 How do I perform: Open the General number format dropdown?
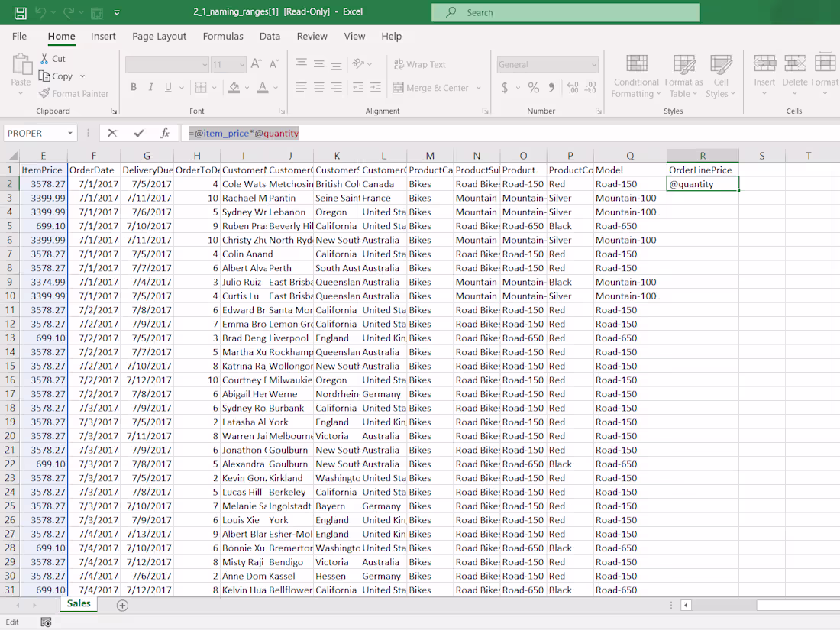click(594, 65)
